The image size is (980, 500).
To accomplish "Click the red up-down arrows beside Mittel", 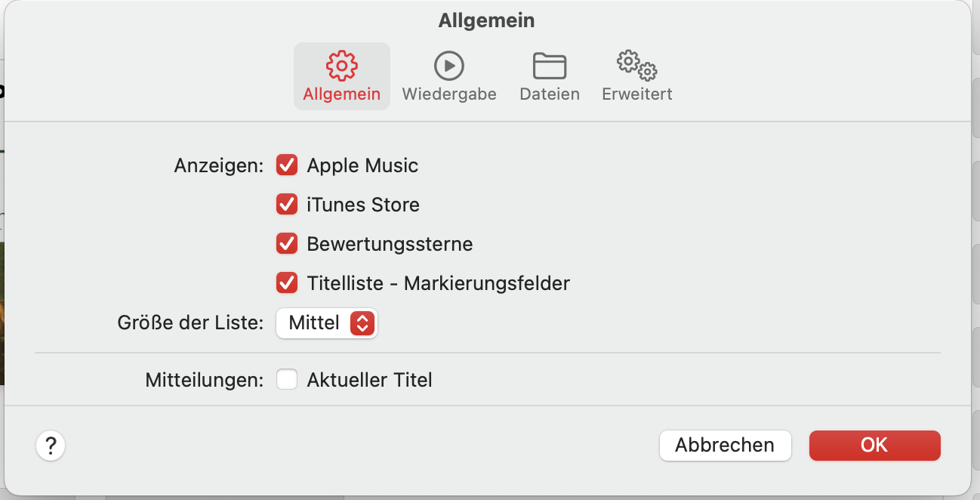I will coord(362,323).
